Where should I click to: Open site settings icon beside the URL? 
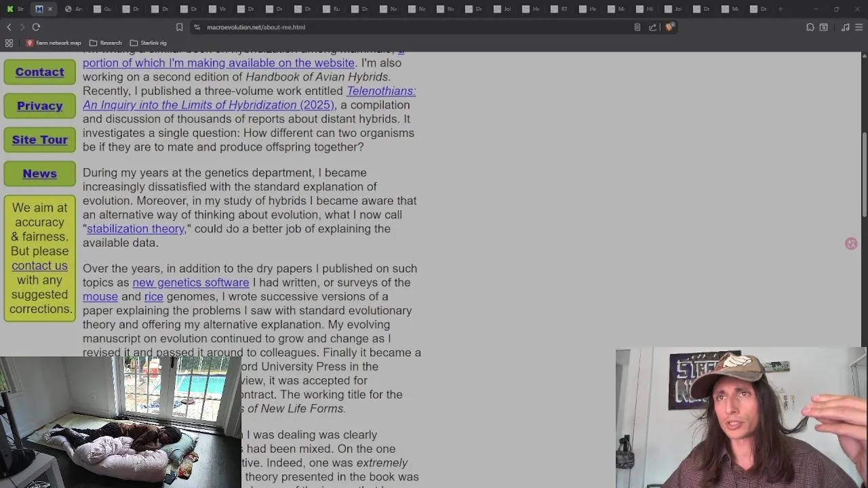pyautogui.click(x=197, y=27)
